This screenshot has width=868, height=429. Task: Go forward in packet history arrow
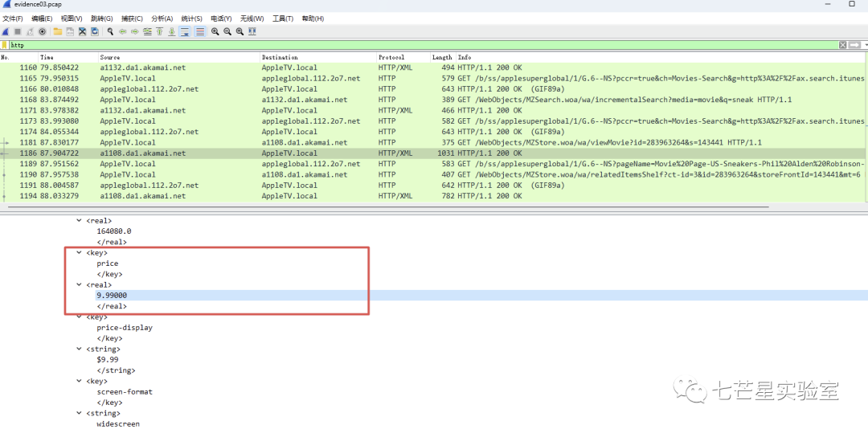134,31
